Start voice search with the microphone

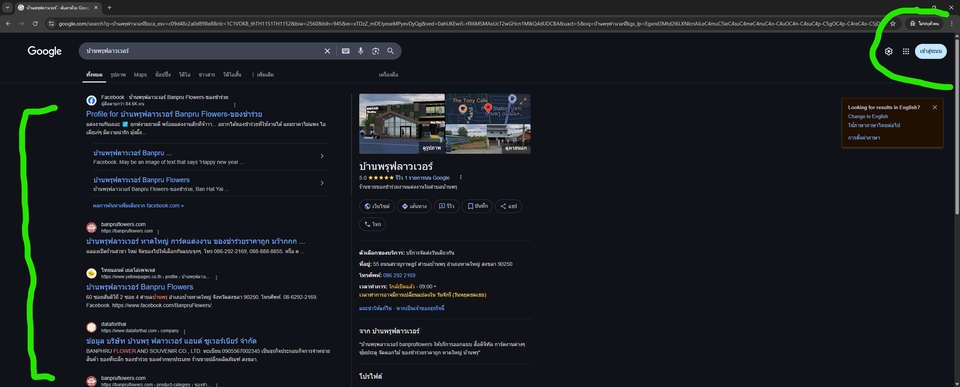pos(361,51)
